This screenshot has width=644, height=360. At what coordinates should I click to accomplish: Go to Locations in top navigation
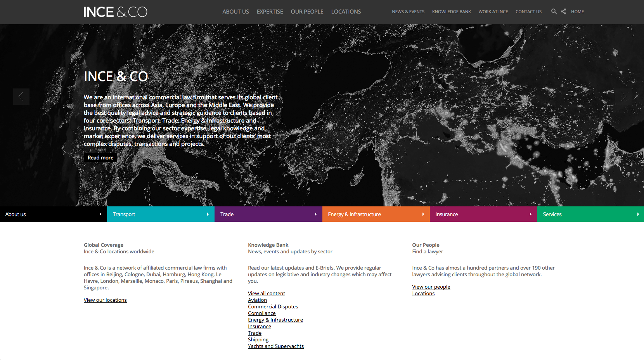[x=346, y=12]
